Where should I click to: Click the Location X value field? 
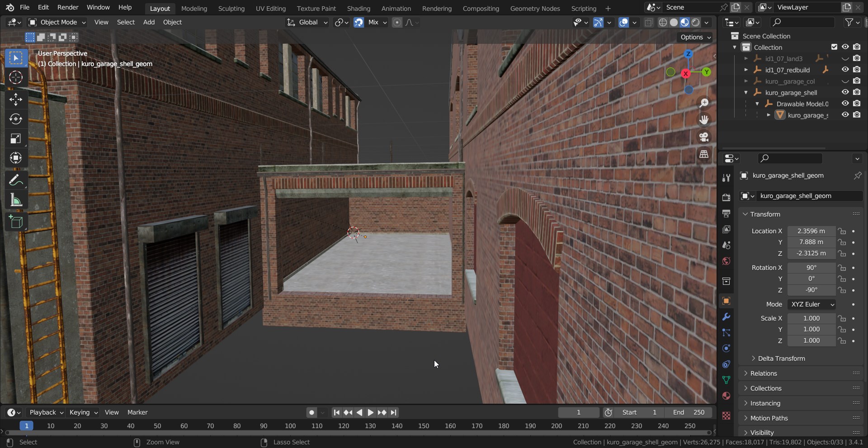pos(811,231)
